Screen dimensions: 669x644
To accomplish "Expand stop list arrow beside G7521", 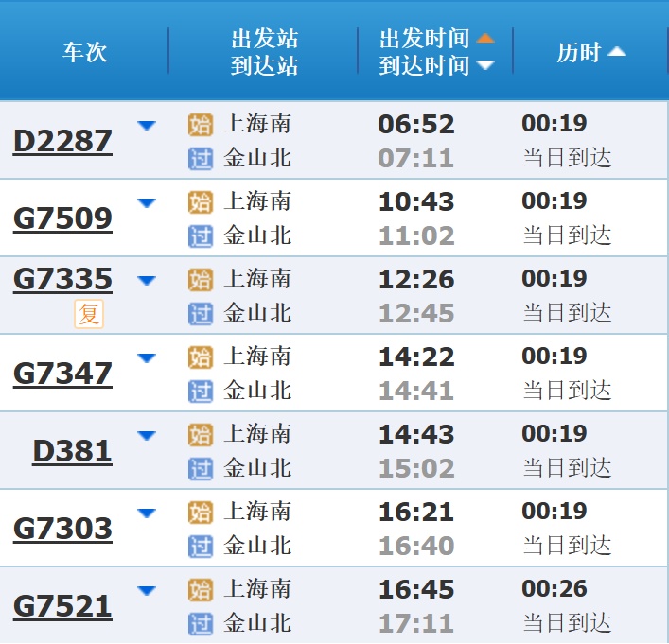I will tap(147, 590).
